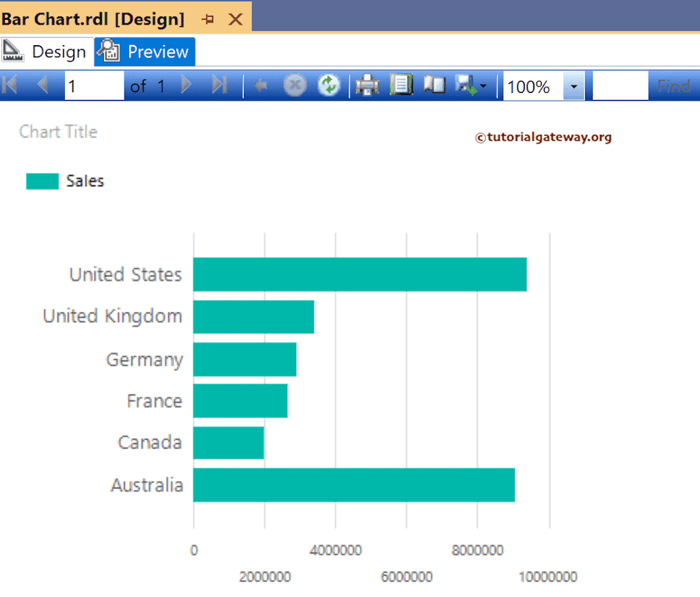Click the Find button

click(x=673, y=85)
